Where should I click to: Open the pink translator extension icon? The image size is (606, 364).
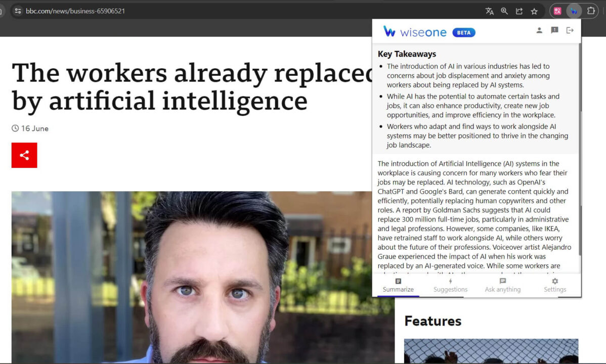pyautogui.click(x=557, y=11)
